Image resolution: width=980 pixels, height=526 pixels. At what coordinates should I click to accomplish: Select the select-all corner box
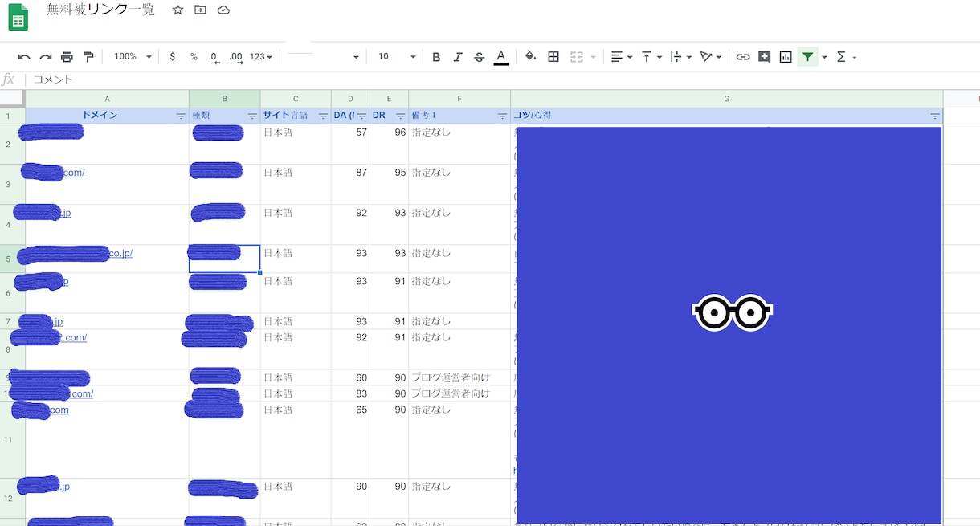[x=12, y=99]
